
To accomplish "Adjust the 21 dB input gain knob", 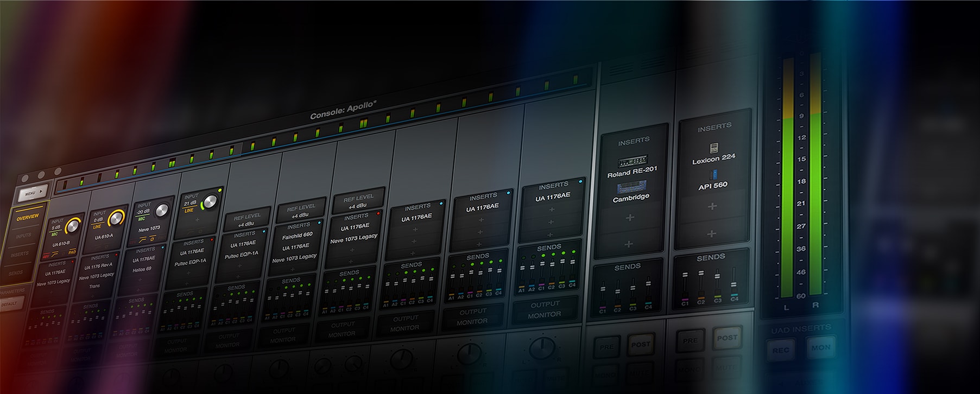I will [x=210, y=202].
